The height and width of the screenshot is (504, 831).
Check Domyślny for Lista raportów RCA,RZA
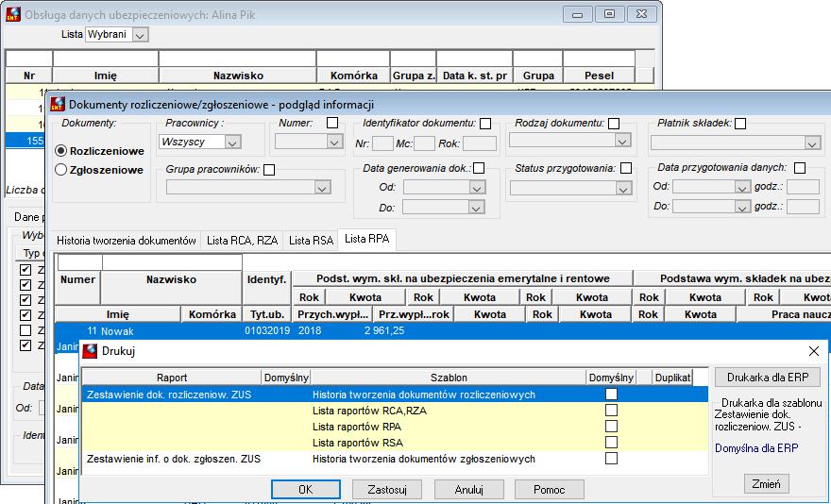tap(611, 411)
